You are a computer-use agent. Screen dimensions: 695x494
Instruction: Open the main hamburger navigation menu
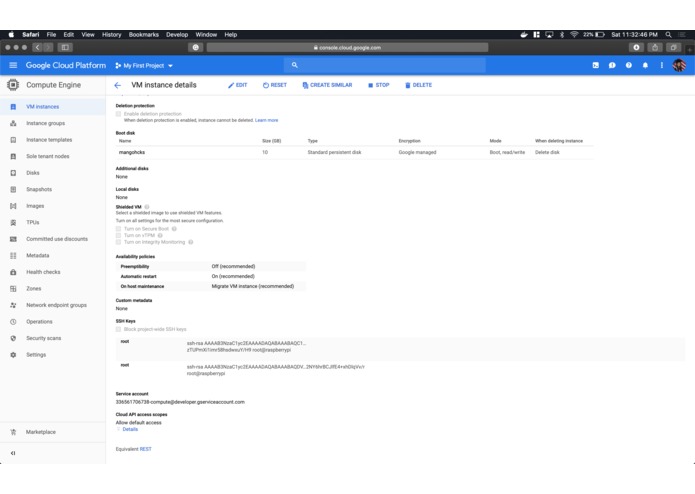13,65
